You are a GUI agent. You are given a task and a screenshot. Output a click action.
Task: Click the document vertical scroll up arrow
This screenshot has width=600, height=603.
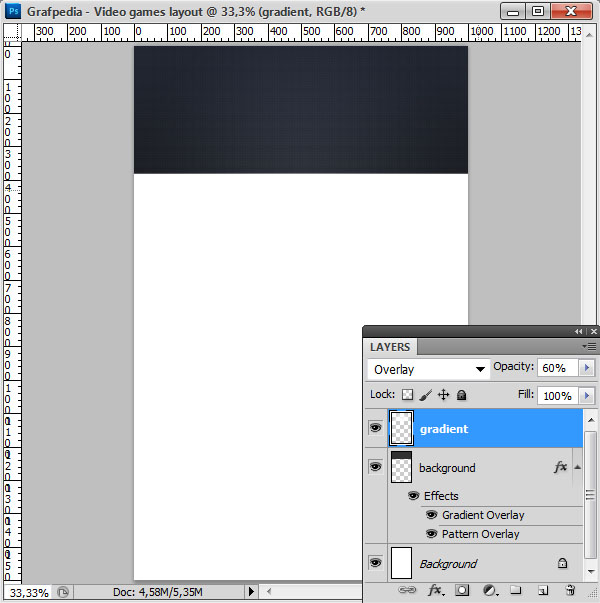pyautogui.click(x=589, y=35)
